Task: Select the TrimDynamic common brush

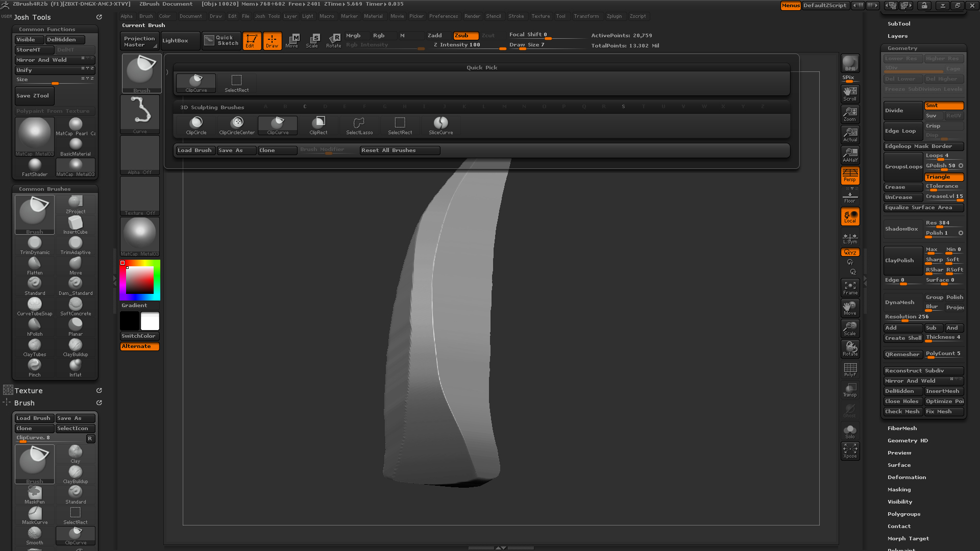Action: (x=35, y=245)
